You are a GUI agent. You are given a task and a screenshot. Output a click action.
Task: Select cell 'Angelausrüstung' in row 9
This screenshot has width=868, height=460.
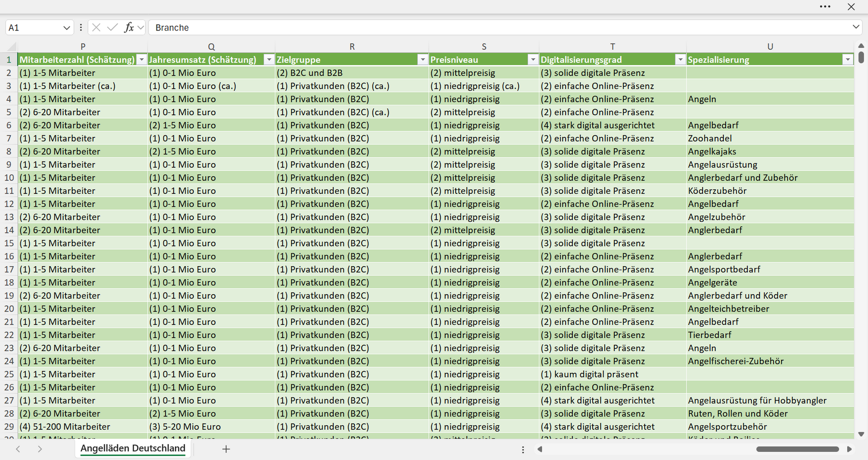(770, 164)
